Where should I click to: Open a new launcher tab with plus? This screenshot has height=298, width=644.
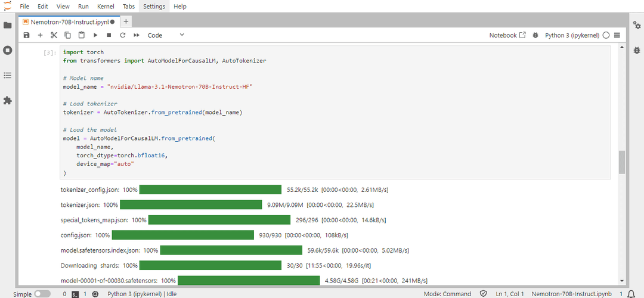(x=126, y=22)
